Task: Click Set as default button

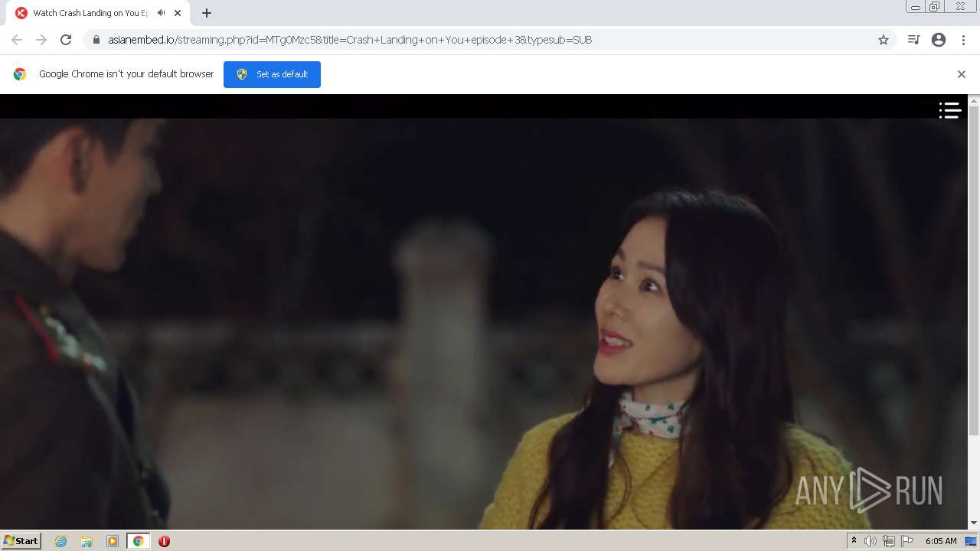Action: [272, 74]
